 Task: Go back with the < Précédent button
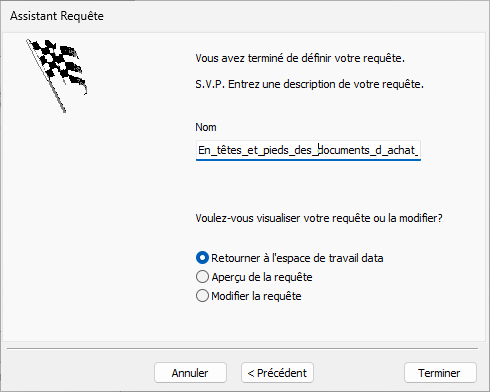click(277, 373)
